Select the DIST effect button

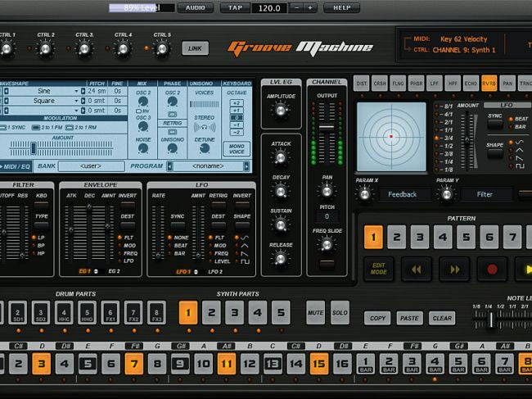coord(361,83)
